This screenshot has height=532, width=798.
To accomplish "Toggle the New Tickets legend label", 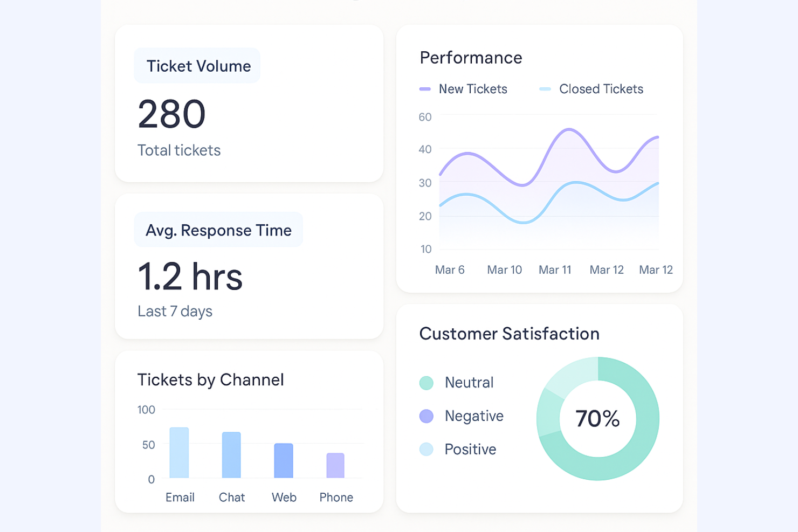I will point(473,89).
